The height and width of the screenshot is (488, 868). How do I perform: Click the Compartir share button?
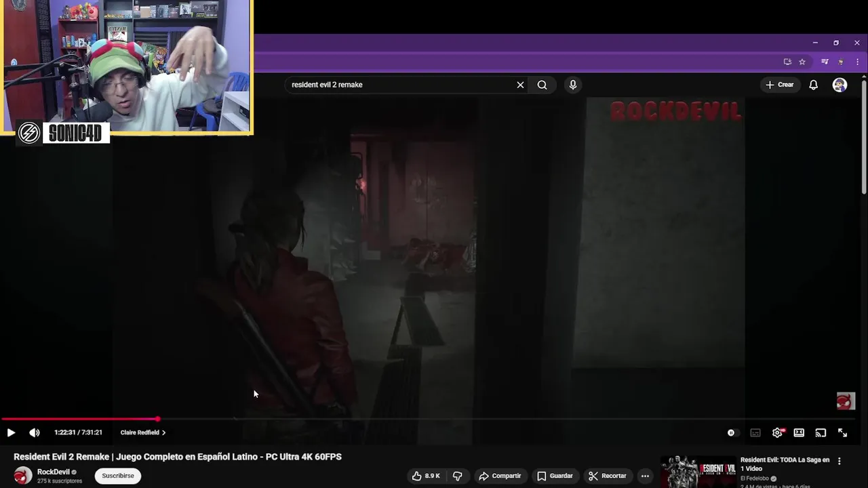[500, 476]
